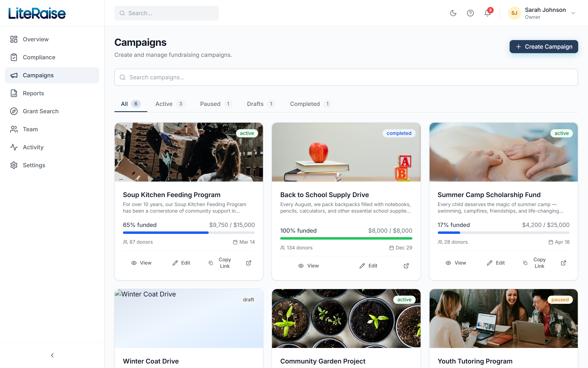
Task: Focus the Search campaigns input
Action: [346, 77]
